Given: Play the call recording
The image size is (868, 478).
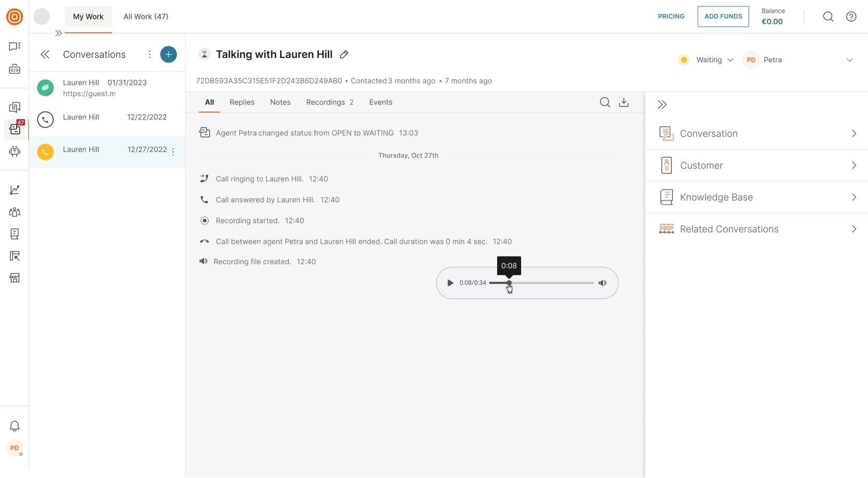Looking at the screenshot, I should [x=450, y=283].
